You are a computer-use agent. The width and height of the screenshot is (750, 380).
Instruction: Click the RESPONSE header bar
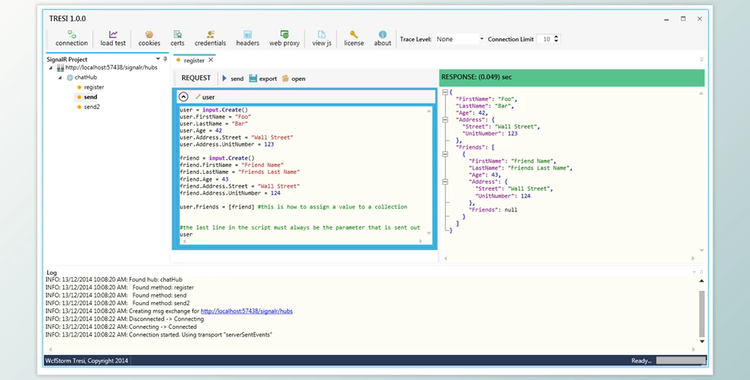pyautogui.click(x=572, y=78)
